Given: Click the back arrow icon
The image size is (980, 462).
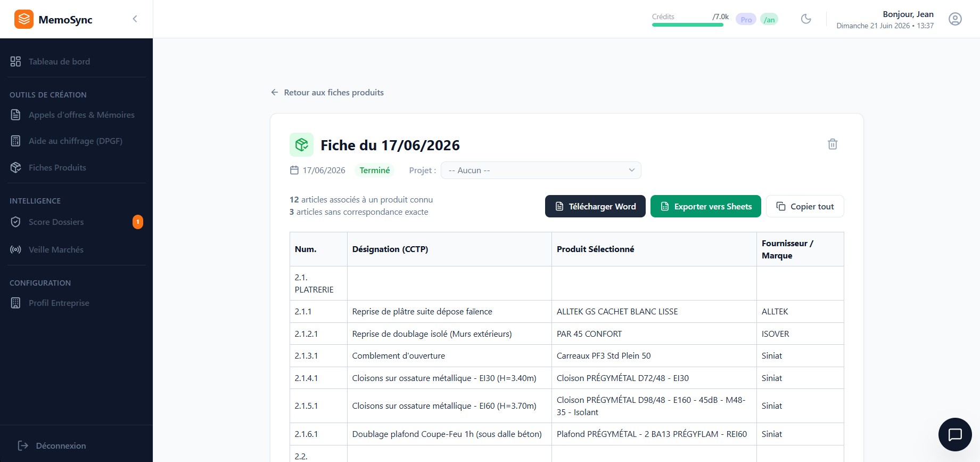Looking at the screenshot, I should pos(275,92).
